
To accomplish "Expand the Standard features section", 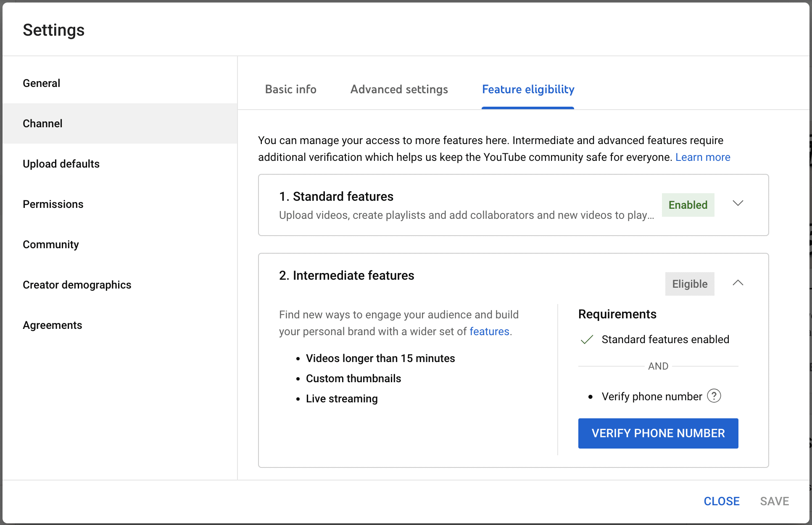I will click(738, 203).
